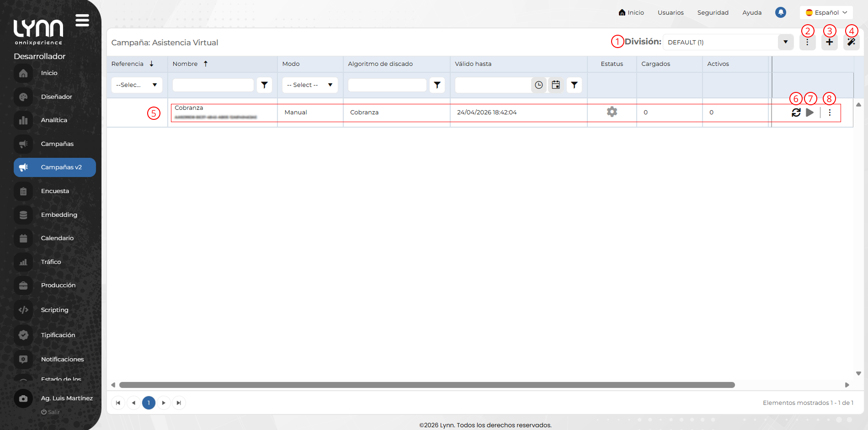Screen dimensions: 868x430
Task: Apply the Nombre column filter
Action: [264, 85]
